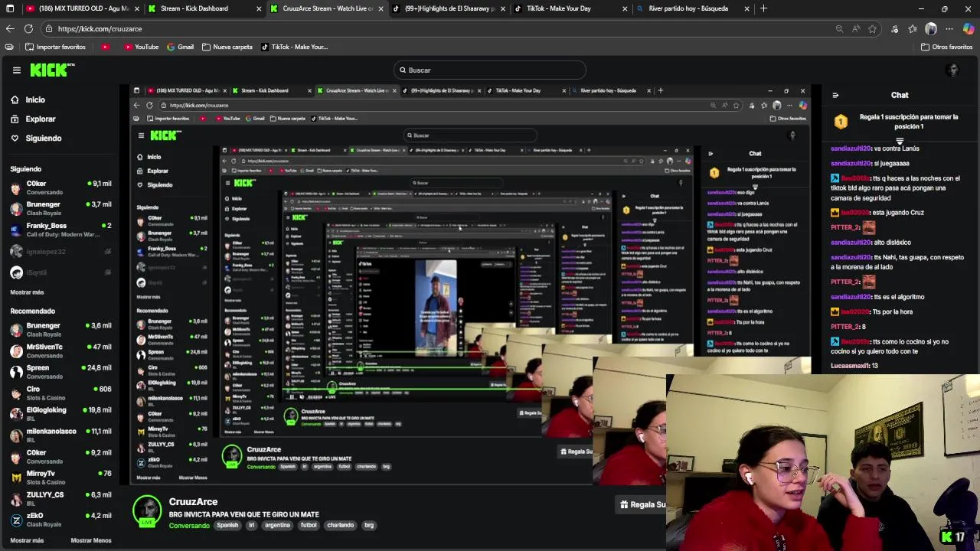
Task: Open Gmail bookmark
Action: click(x=180, y=47)
